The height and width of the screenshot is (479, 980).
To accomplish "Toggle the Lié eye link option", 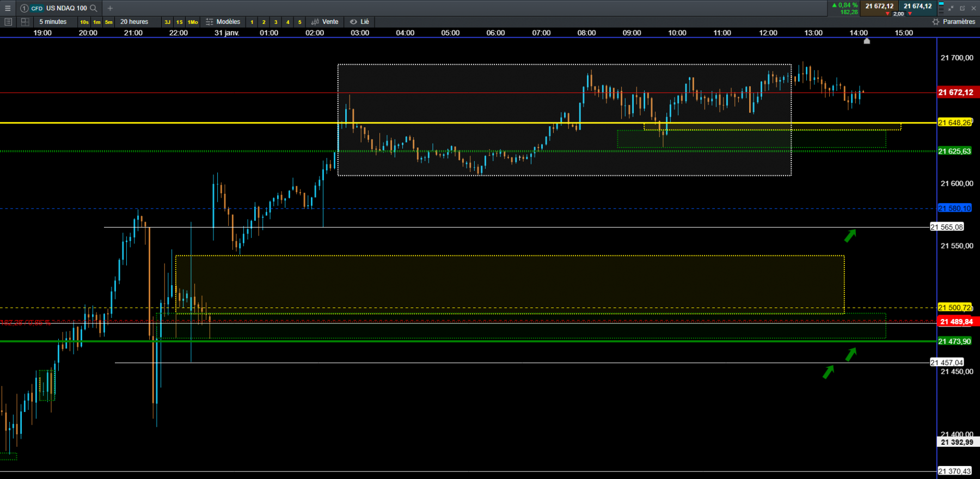I will point(359,22).
